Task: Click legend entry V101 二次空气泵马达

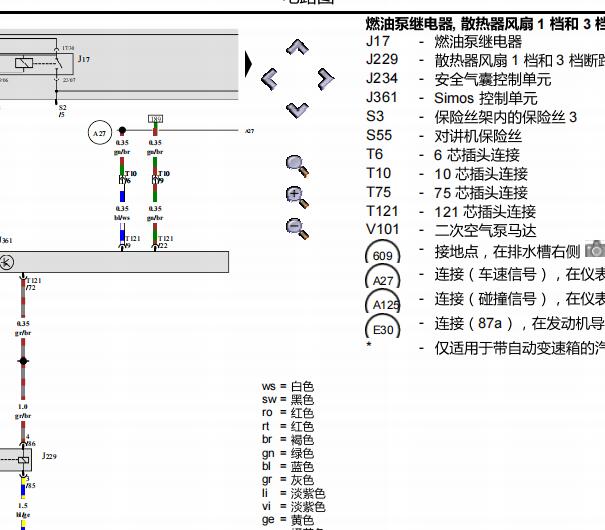Action: click(451, 230)
